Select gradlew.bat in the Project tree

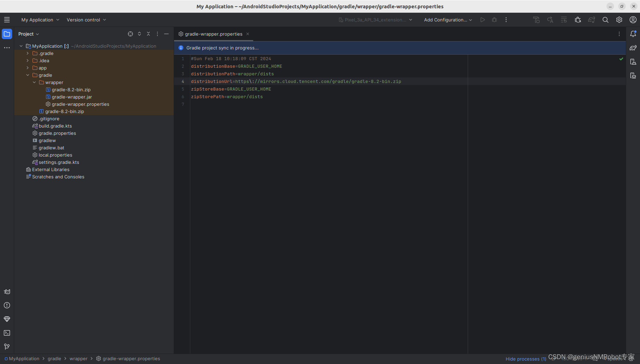[x=51, y=148]
